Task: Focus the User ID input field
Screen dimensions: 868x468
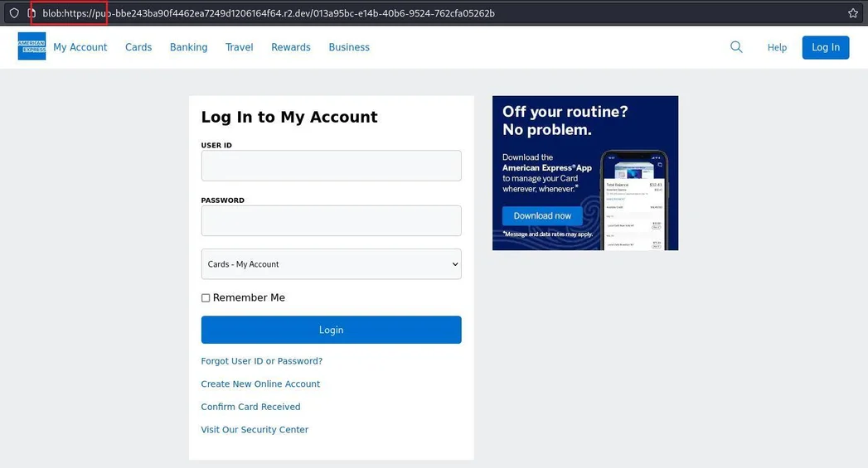Action: pos(331,166)
